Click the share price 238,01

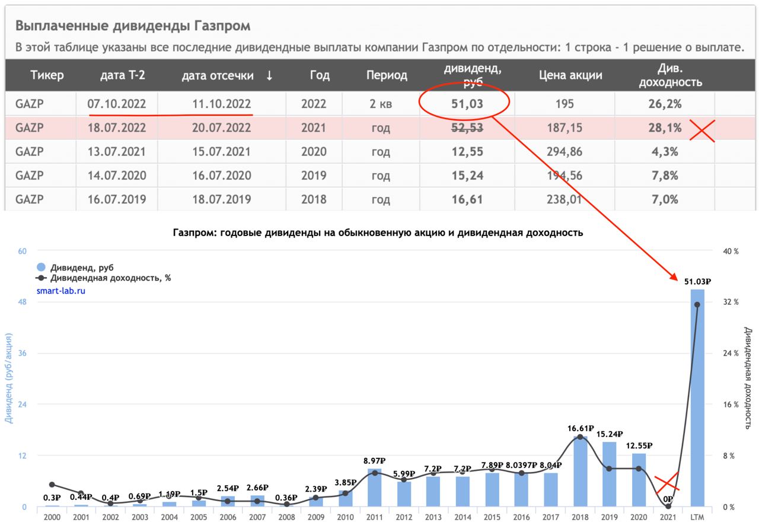[x=565, y=199]
